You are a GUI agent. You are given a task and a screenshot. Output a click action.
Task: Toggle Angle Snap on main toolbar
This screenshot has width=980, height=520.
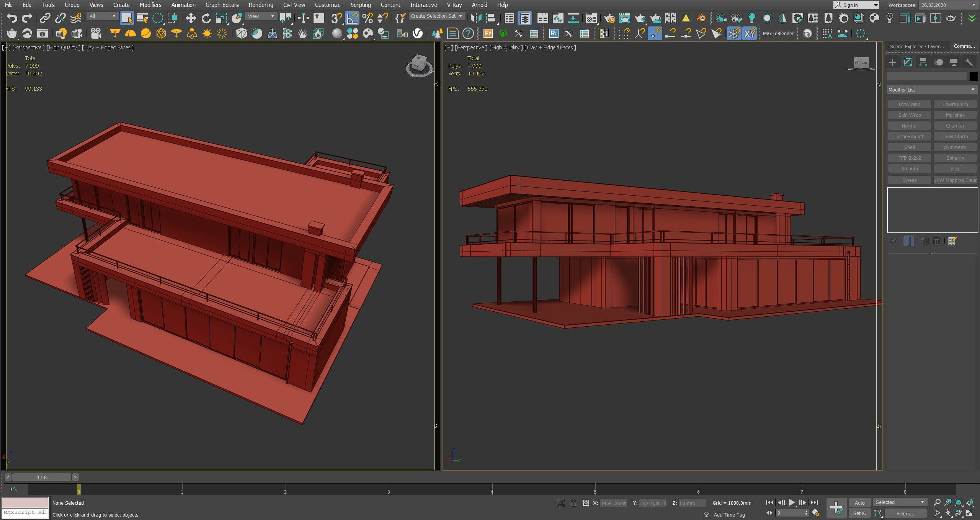352,18
